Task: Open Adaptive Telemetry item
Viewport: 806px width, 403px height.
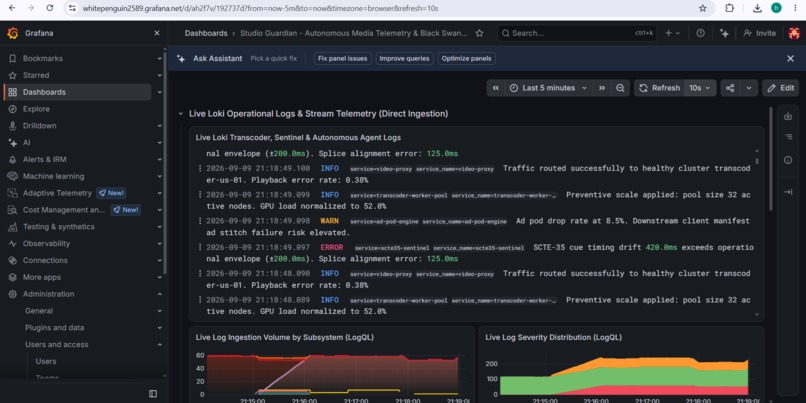Action: 57,193
